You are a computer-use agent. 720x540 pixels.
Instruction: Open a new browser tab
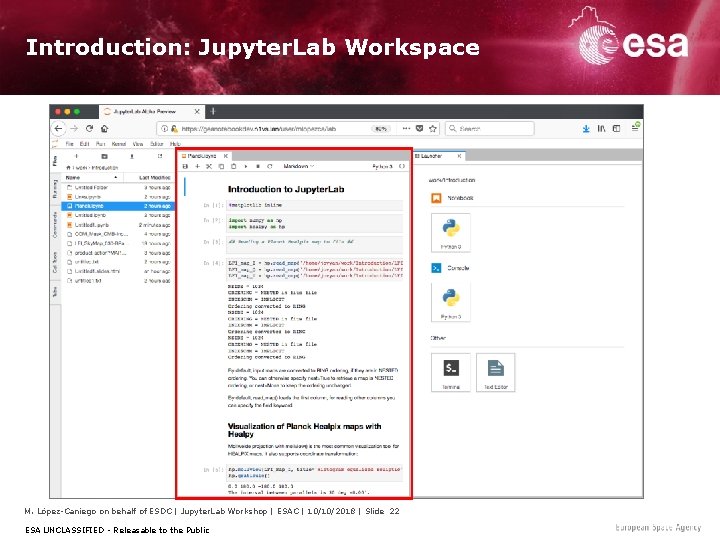point(213,111)
